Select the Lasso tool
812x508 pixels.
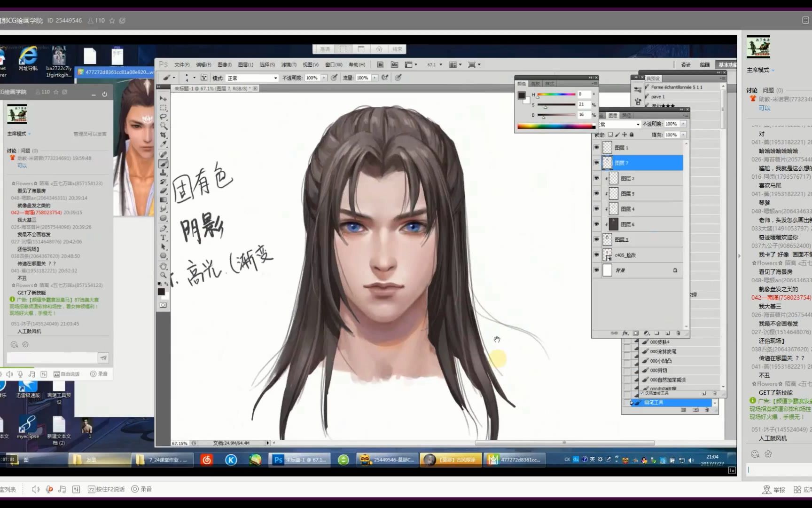click(x=163, y=117)
